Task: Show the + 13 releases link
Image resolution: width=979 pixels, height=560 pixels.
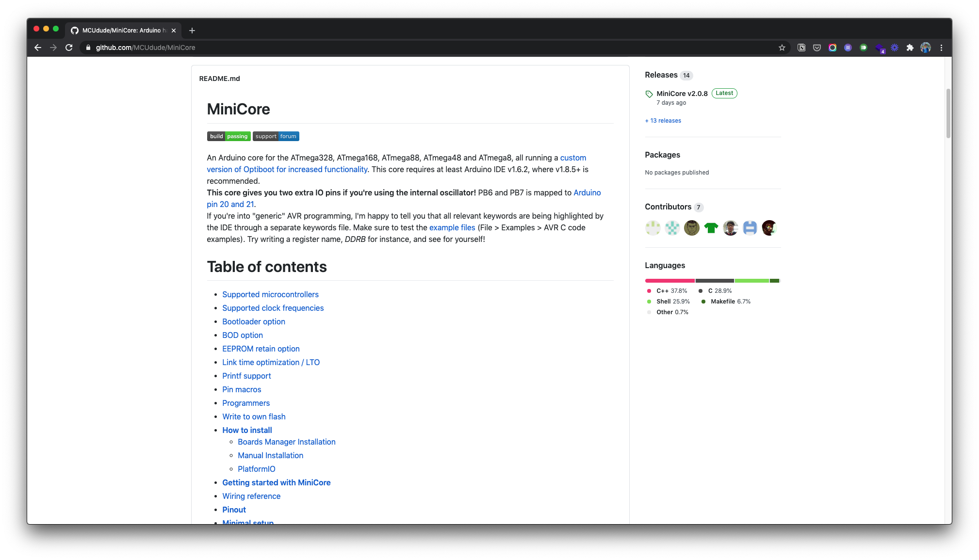Action: tap(663, 121)
